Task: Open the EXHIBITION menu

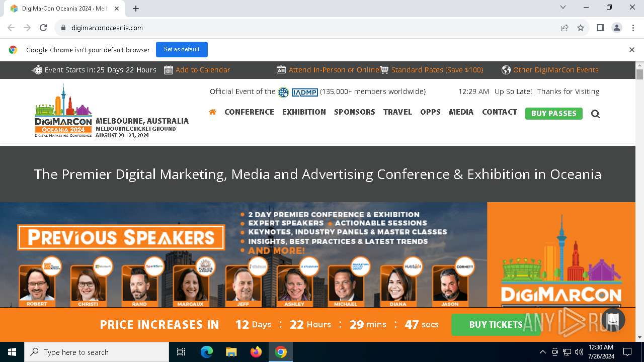Action: click(304, 112)
